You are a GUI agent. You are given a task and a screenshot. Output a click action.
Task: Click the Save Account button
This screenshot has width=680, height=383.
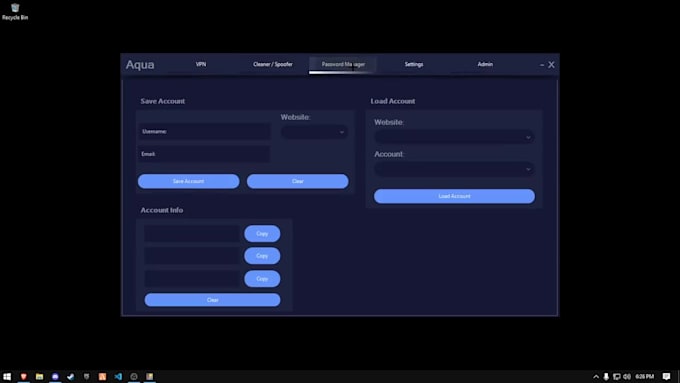189,181
